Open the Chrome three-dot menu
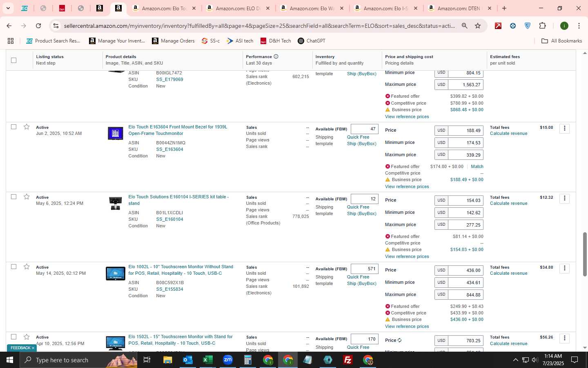The width and height of the screenshot is (588, 368). pyautogui.click(x=579, y=26)
